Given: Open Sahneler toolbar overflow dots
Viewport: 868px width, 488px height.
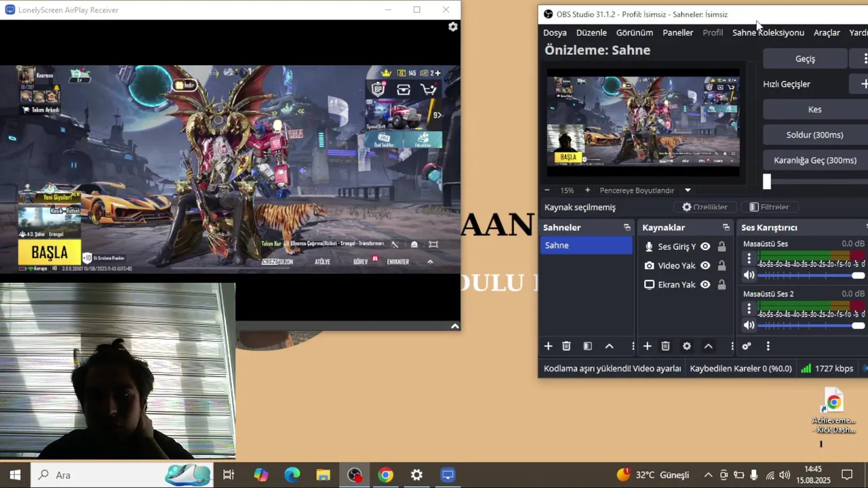Looking at the screenshot, I should click(x=633, y=346).
